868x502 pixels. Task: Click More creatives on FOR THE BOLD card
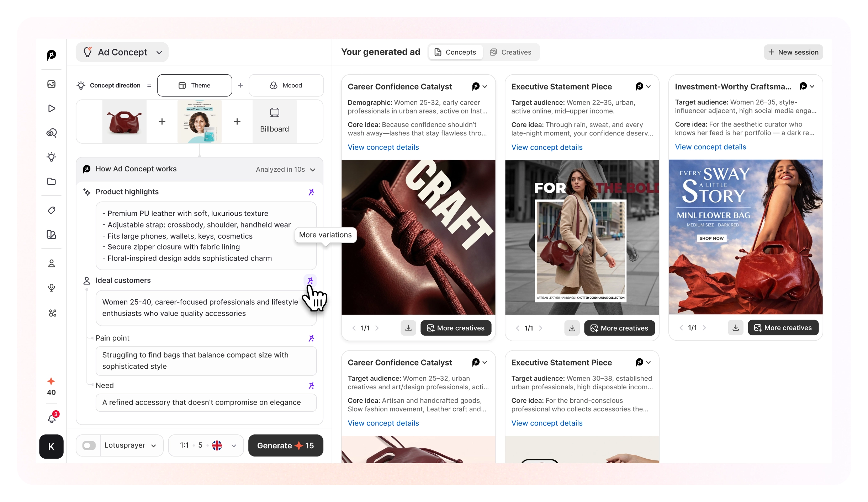(x=619, y=328)
